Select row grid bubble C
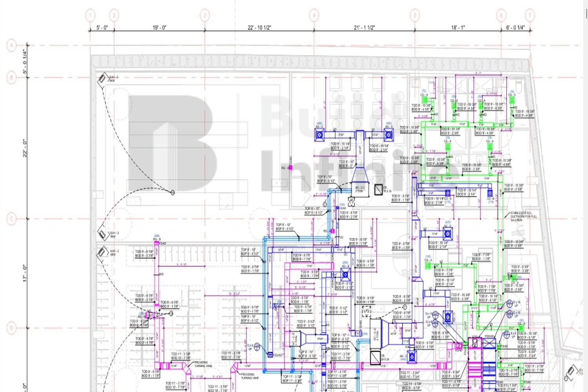The image size is (588, 392). [11, 219]
